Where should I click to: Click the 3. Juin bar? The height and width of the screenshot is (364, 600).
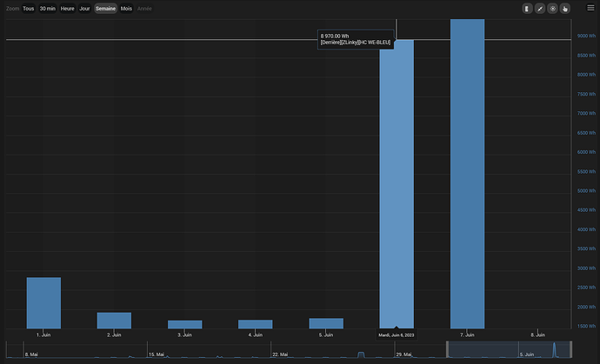185,324
